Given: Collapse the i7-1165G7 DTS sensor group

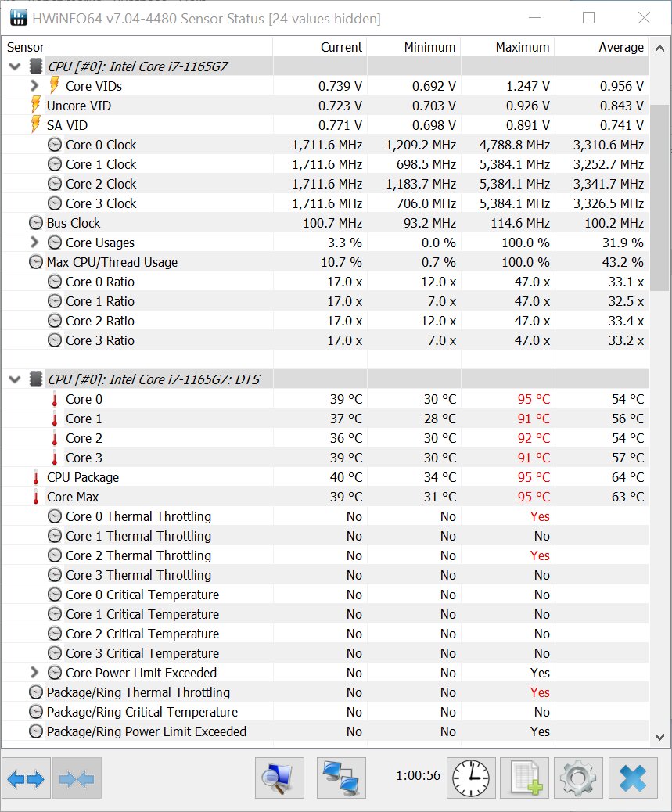Looking at the screenshot, I should coord(15,379).
